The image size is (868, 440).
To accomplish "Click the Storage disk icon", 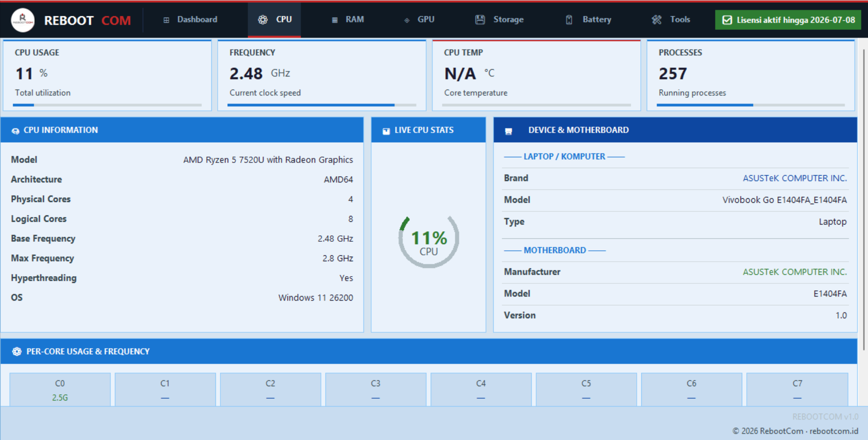I will tap(480, 19).
